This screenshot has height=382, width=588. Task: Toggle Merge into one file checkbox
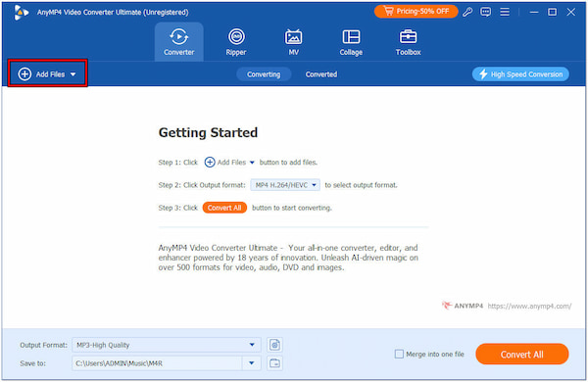pos(399,354)
